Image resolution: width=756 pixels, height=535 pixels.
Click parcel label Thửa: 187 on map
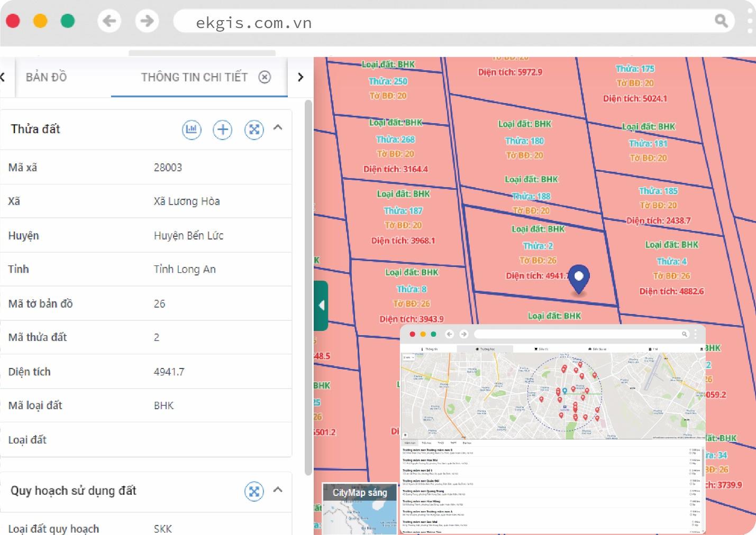click(403, 211)
